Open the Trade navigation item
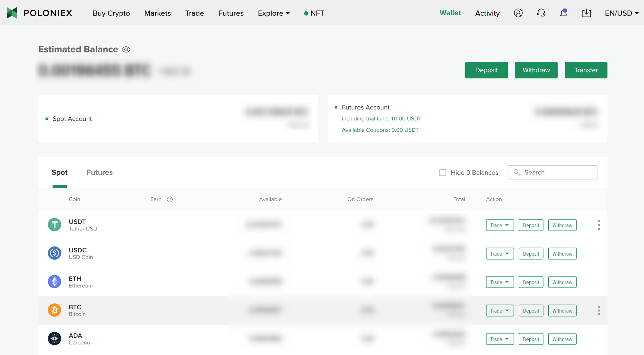The height and width of the screenshot is (355, 644). coord(194,13)
